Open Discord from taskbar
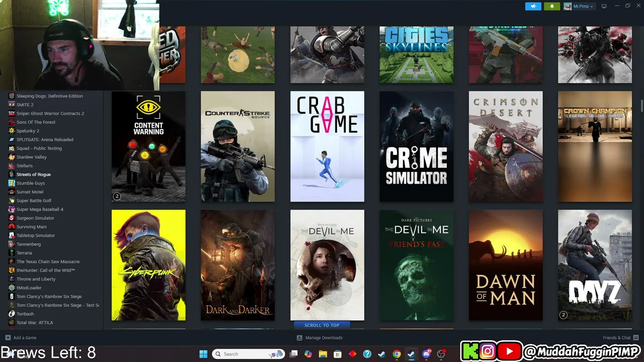This screenshot has height=362, width=644. coord(427,354)
